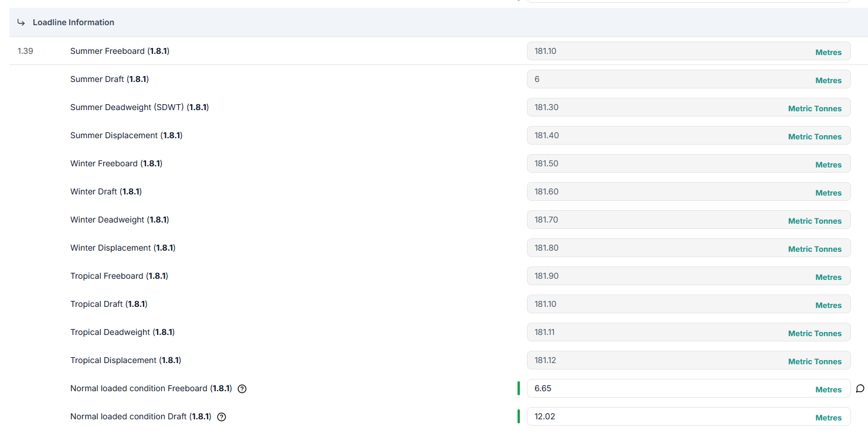
Task: Click the Tropical Displacement (1.8.1) label
Action: pos(126,360)
